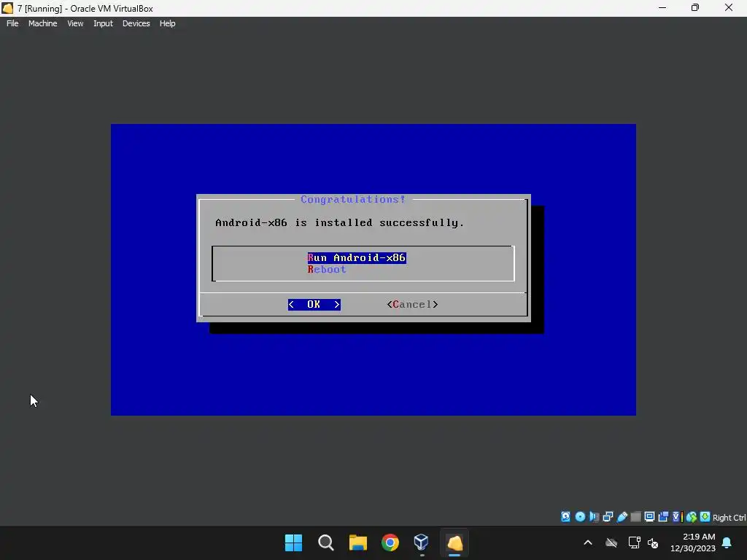Click the Right Ctrl host key label
747x560 pixels.
pyautogui.click(x=729, y=518)
